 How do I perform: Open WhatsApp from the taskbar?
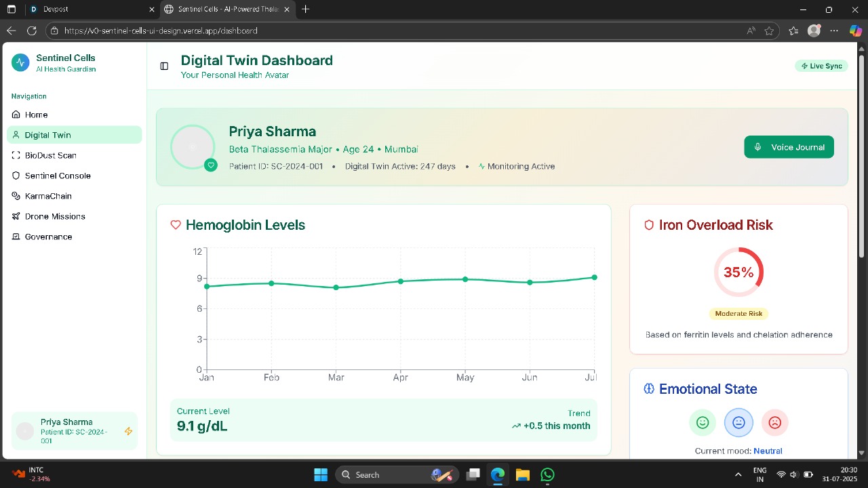pos(547,475)
